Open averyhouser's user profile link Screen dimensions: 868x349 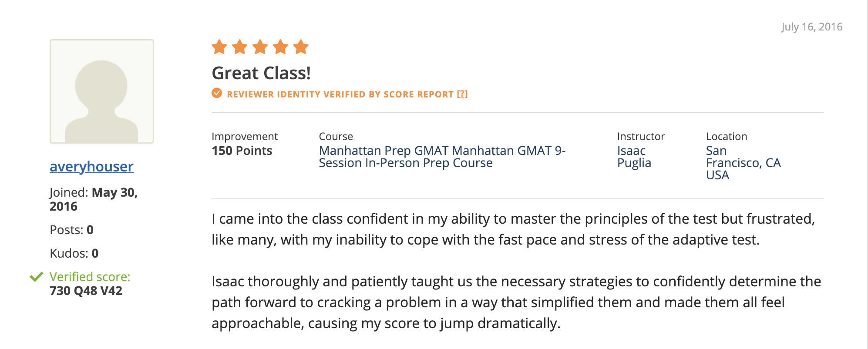[91, 167]
